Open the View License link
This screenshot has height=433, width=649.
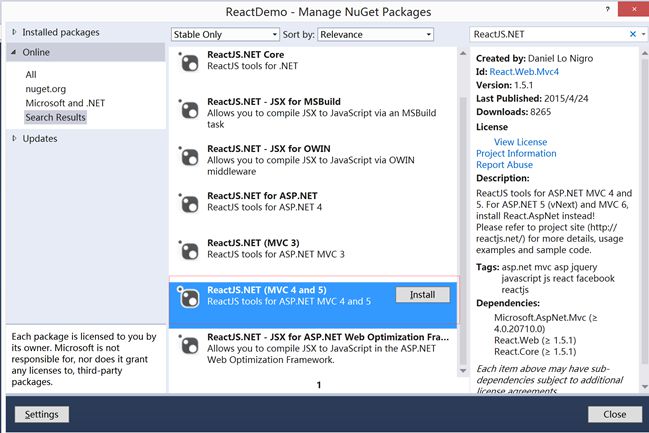[520, 142]
